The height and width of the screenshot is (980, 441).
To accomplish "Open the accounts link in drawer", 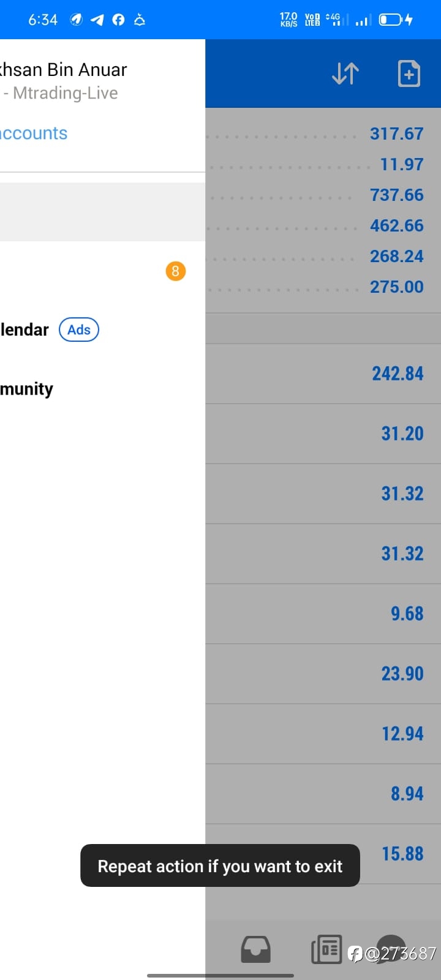I will pos(34,133).
